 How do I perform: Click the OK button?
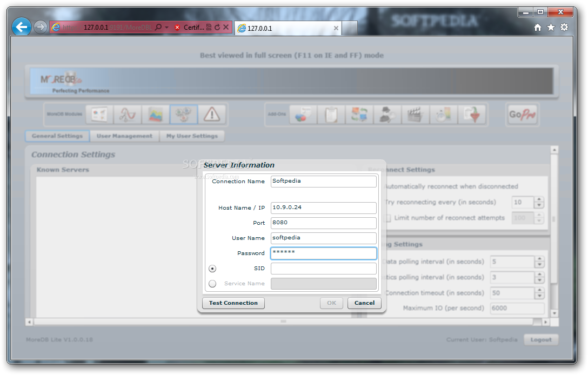coord(331,303)
